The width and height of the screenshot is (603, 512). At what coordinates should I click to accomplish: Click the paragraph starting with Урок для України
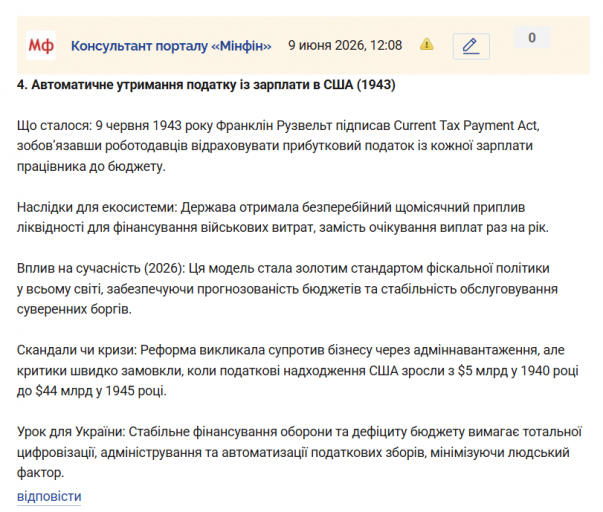(x=299, y=452)
